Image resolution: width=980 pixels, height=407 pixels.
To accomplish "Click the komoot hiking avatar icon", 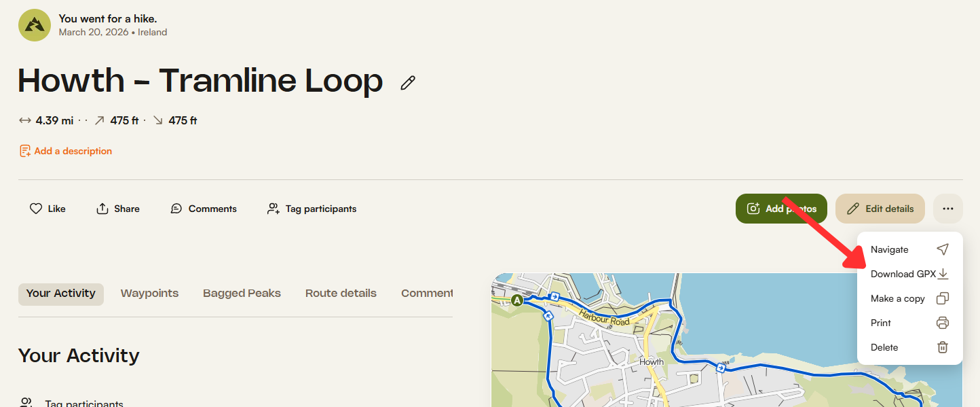I will tap(35, 25).
